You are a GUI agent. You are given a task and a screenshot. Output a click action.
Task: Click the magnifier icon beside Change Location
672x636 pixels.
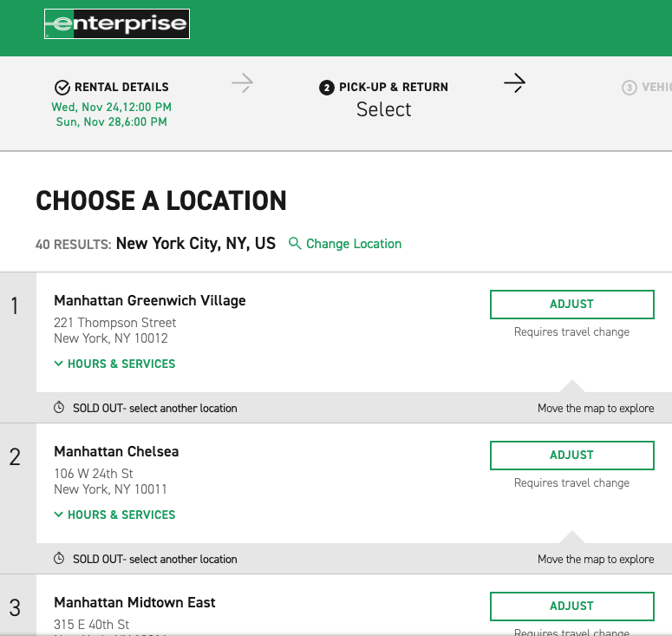295,244
